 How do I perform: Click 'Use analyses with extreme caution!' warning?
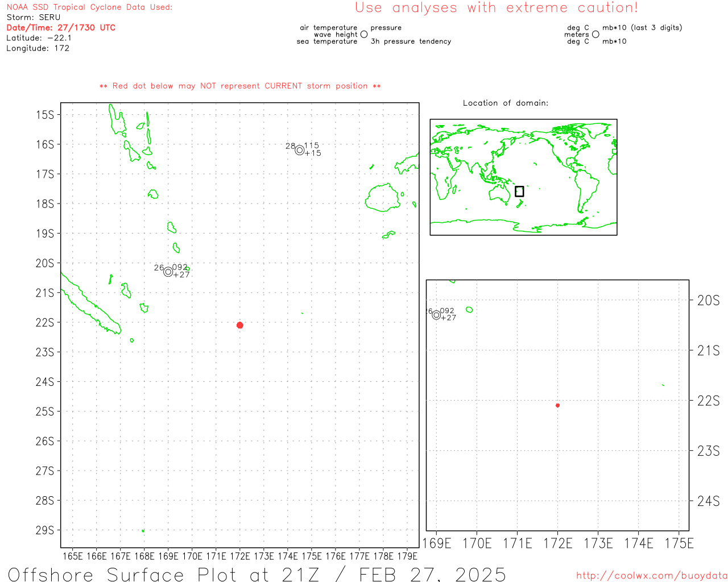(x=497, y=7)
